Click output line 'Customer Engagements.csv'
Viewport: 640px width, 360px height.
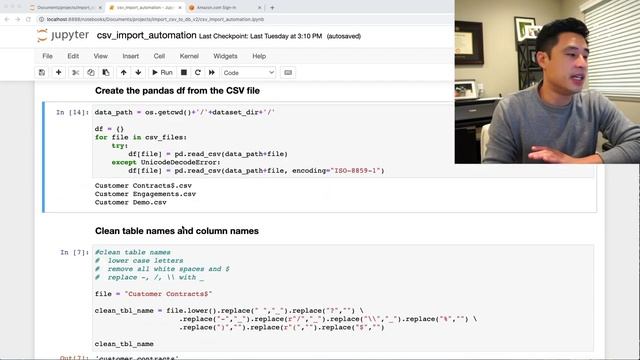pos(145,194)
